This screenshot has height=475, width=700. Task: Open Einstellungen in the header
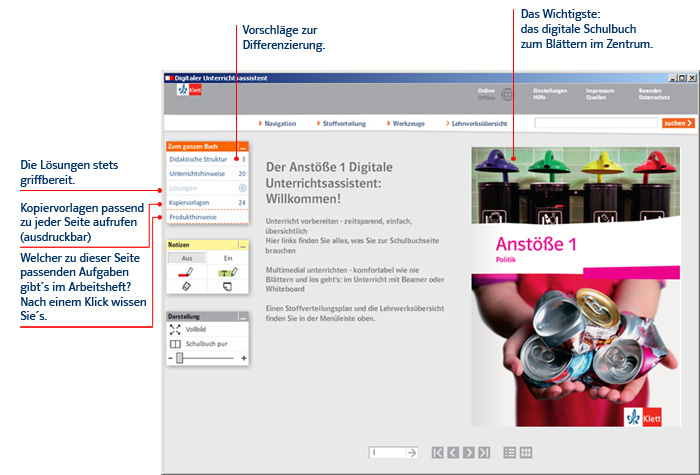click(x=550, y=91)
